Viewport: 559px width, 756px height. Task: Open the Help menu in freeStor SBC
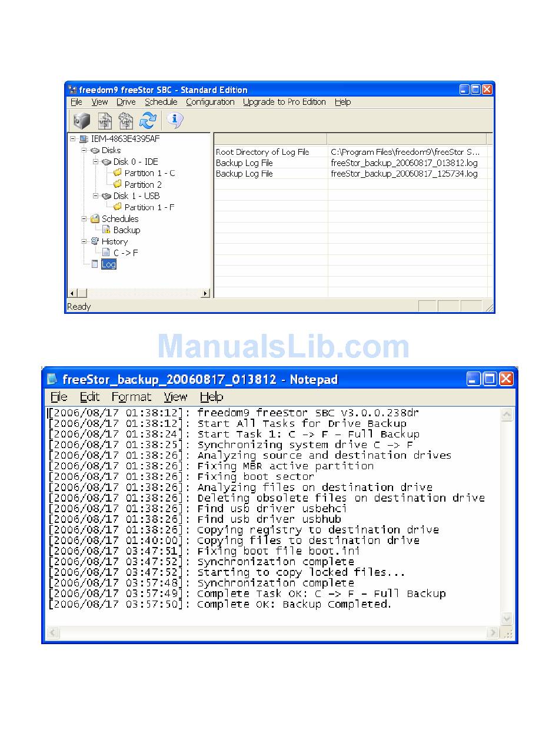342,102
